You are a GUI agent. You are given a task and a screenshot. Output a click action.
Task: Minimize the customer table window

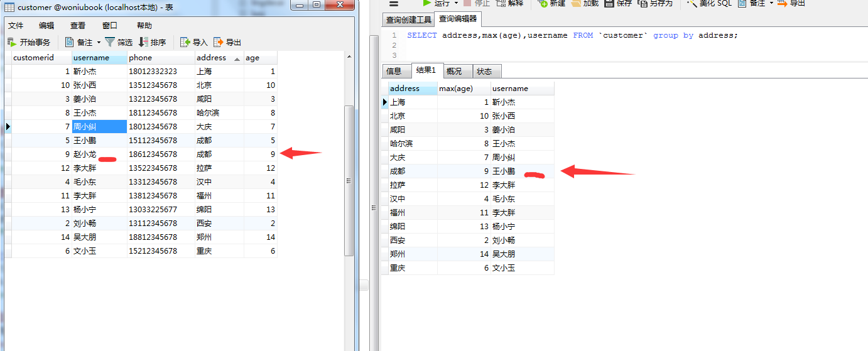300,5
